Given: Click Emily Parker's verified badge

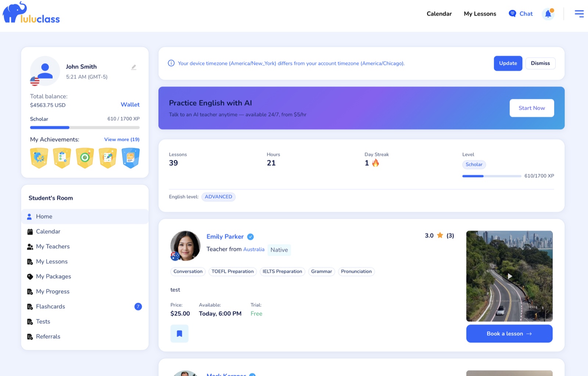Looking at the screenshot, I should (250, 237).
